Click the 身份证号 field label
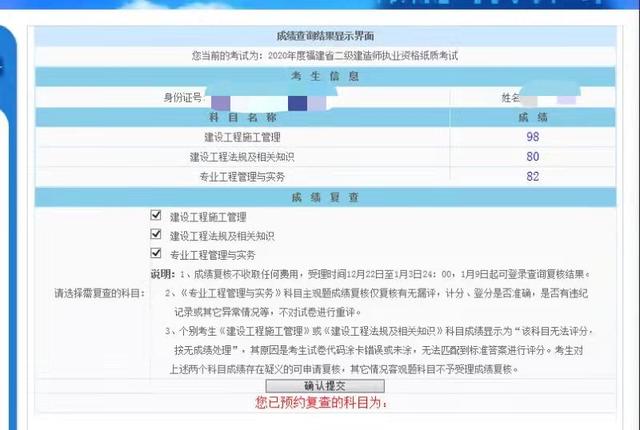 183,98
